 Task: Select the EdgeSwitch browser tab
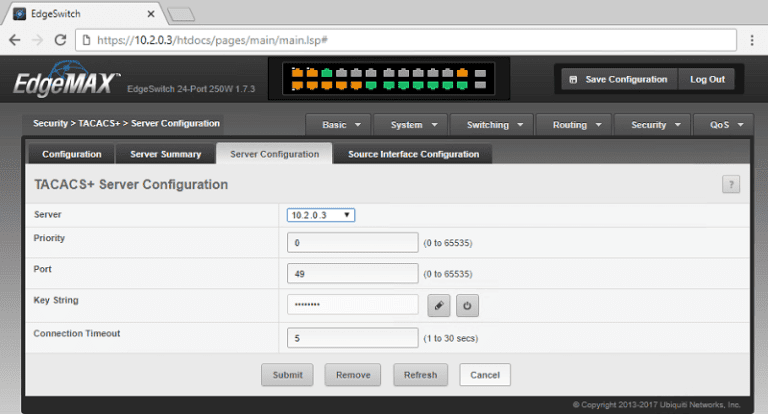(x=83, y=14)
